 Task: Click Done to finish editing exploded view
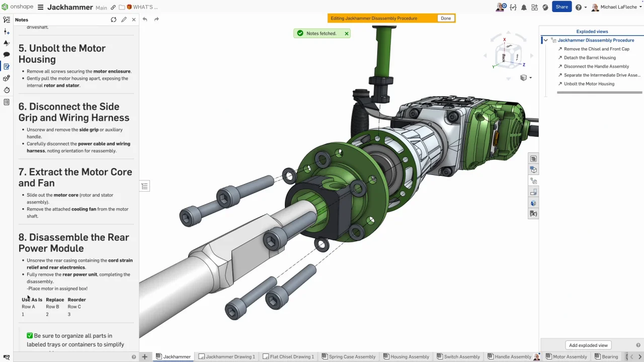(446, 18)
